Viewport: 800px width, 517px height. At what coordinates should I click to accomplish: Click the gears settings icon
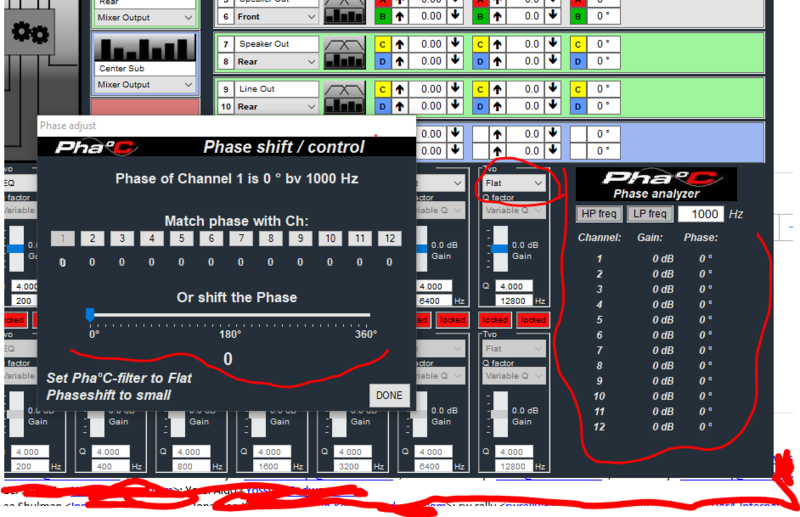[x=30, y=32]
